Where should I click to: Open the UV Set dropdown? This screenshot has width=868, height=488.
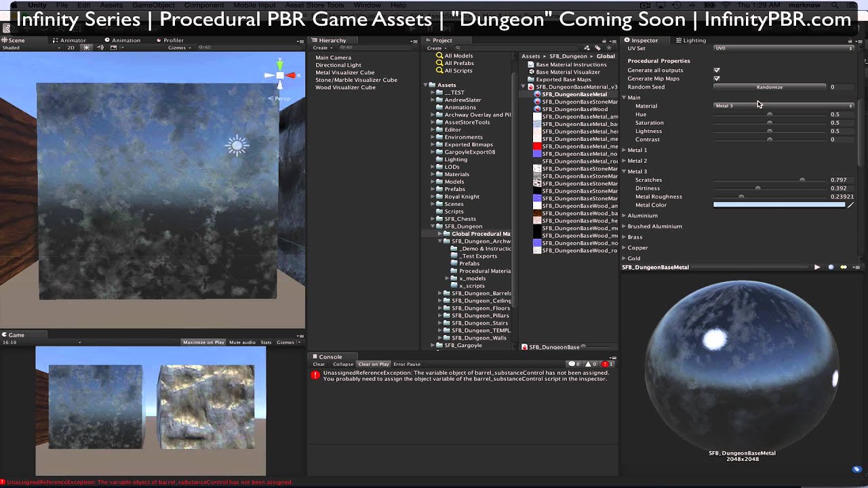[784, 48]
